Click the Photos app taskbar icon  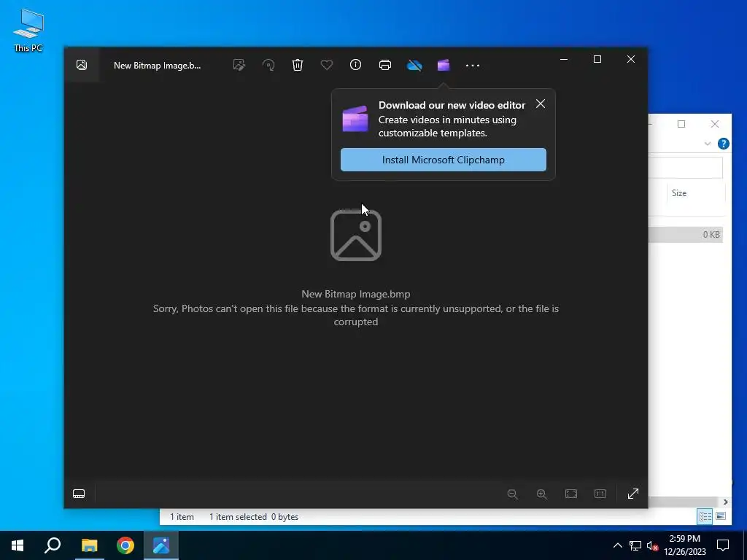point(161,545)
